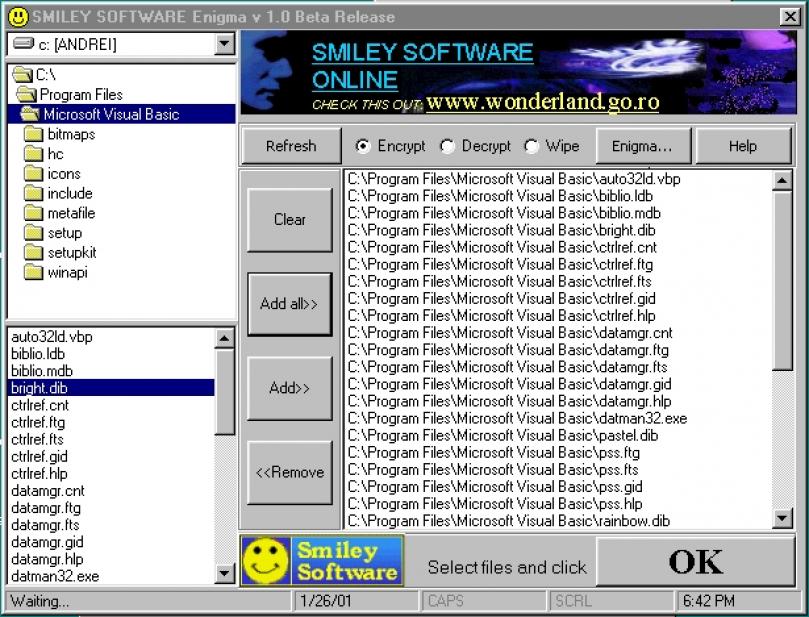809x617 pixels.
Task: Select datman32.exe in the left file list
Action: 111,576
